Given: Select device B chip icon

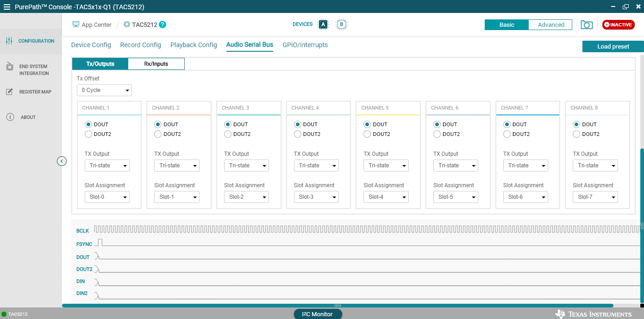Looking at the screenshot, I should [342, 25].
